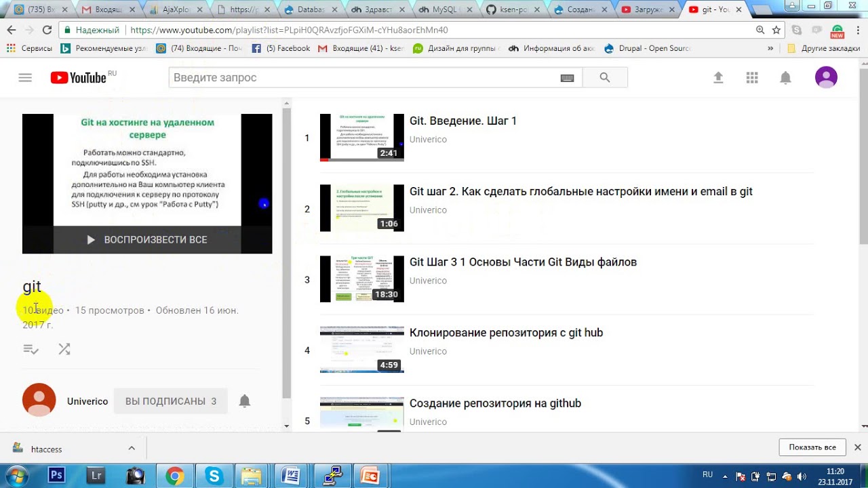Screen dimensions: 868x488
Task: Switch to the MySQL browser tab
Action: point(443,9)
